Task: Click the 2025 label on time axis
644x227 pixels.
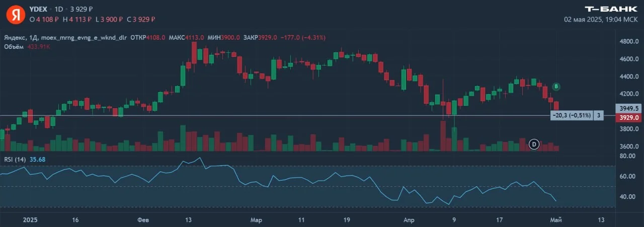Action: click(30, 220)
